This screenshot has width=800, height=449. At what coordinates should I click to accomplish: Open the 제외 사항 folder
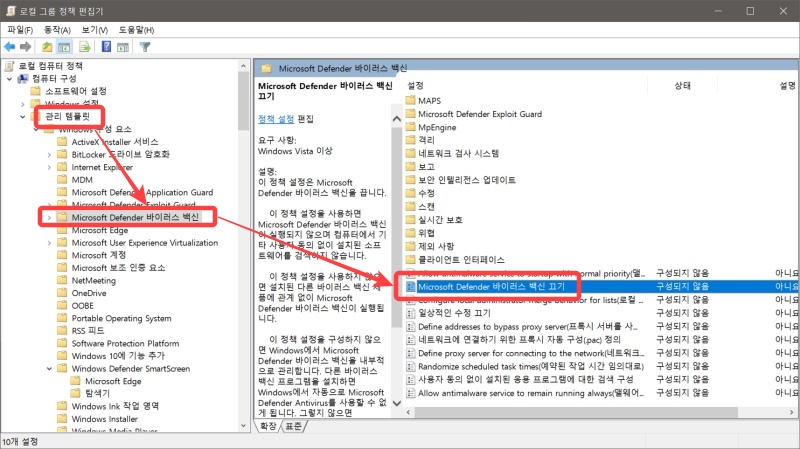(x=436, y=246)
